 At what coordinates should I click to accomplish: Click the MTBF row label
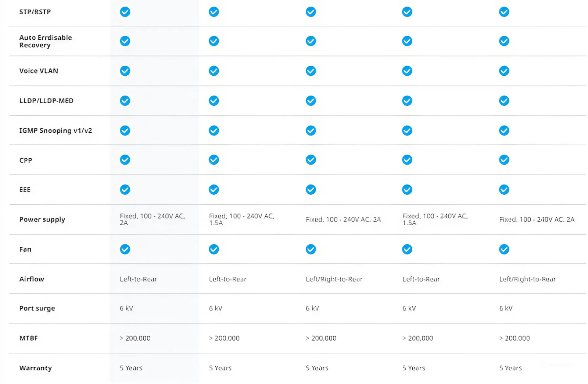(x=29, y=338)
